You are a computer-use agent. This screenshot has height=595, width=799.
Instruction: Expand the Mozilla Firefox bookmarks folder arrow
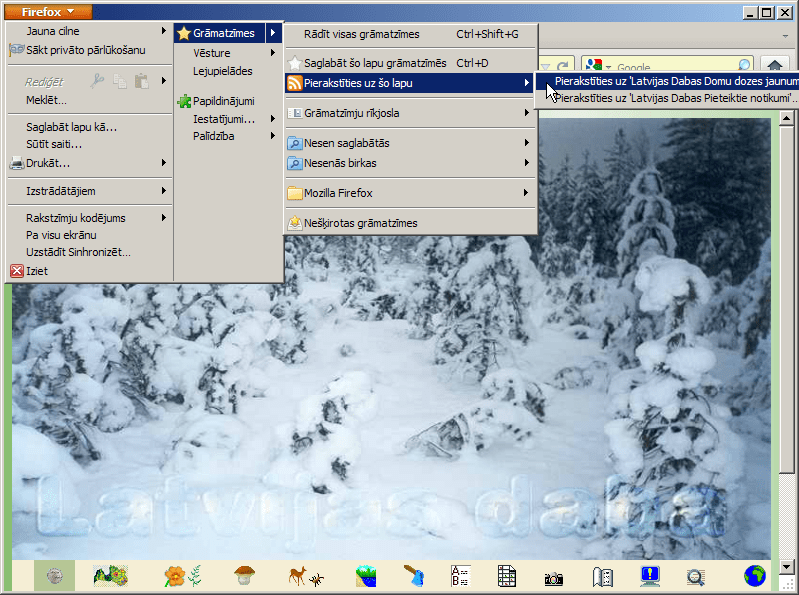[x=526, y=193]
